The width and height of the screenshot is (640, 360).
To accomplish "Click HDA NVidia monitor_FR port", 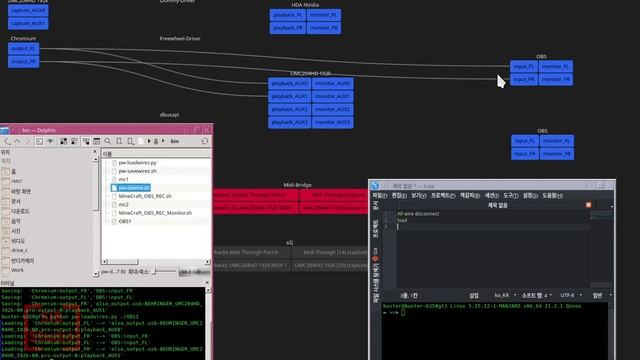I will point(324,28).
